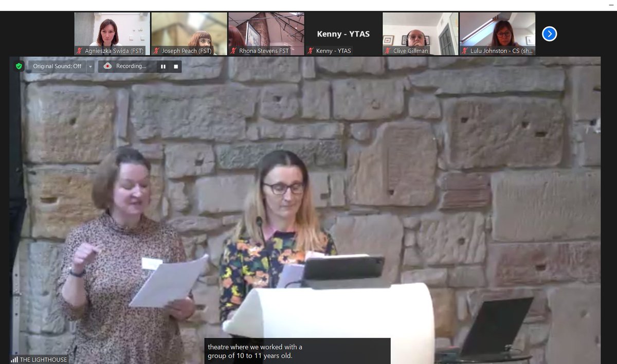This screenshot has height=364, width=617.
Task: Click the closed caption subtitle box
Action: point(297,351)
